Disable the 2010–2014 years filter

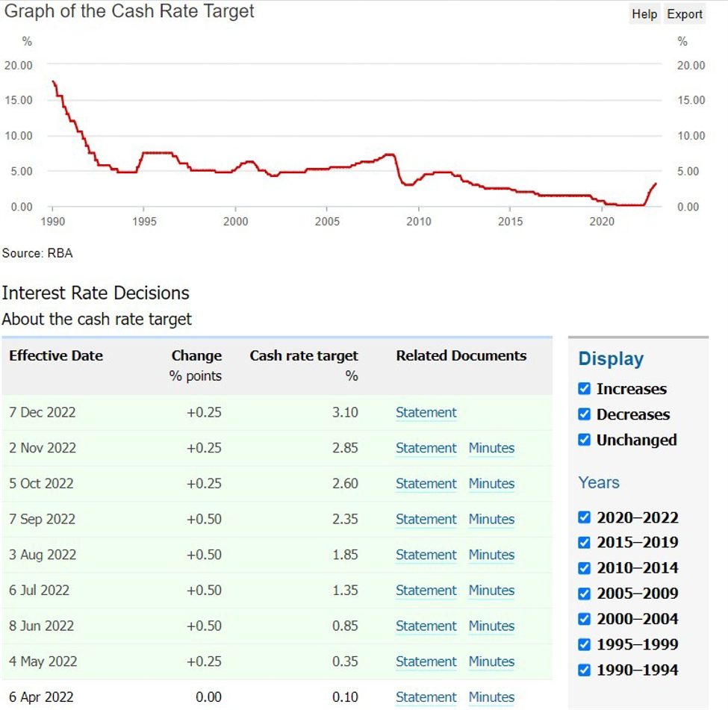(x=584, y=567)
